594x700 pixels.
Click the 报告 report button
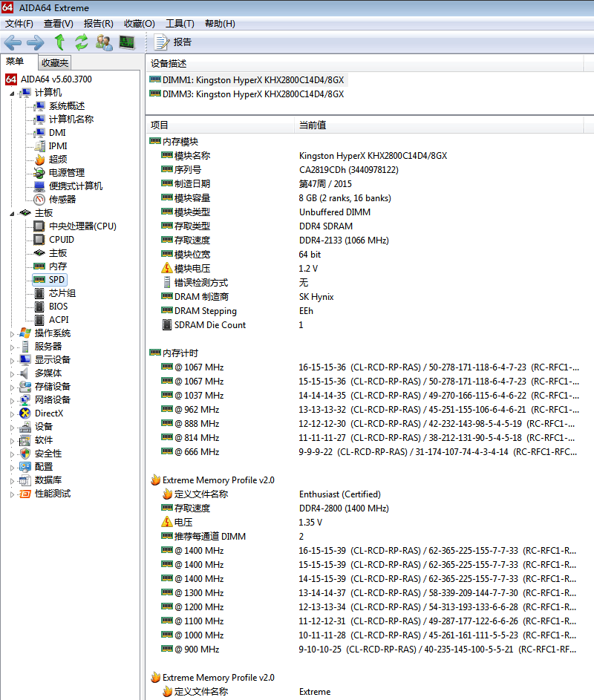pos(173,42)
